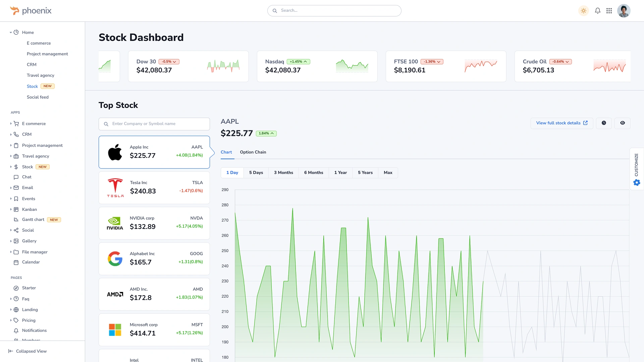Click the Tesla logo in stock list
Image resolution: width=644 pixels, height=362 pixels.
coord(115,188)
